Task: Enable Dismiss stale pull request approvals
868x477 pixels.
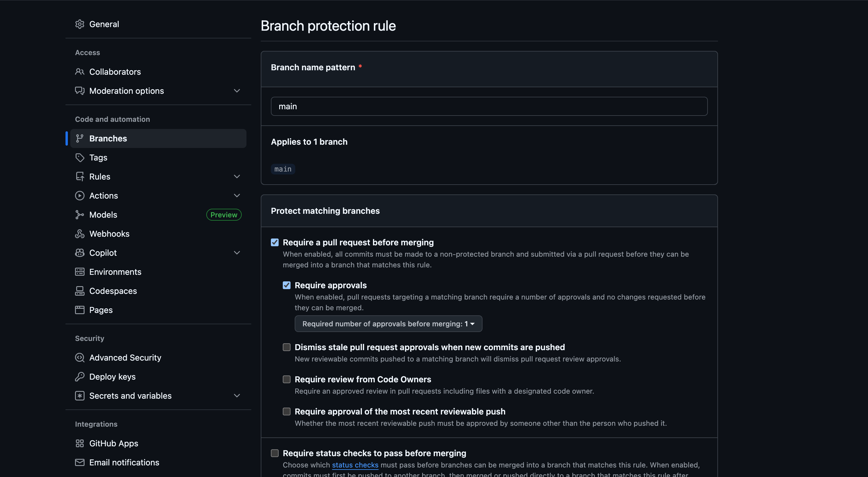Action: point(286,347)
